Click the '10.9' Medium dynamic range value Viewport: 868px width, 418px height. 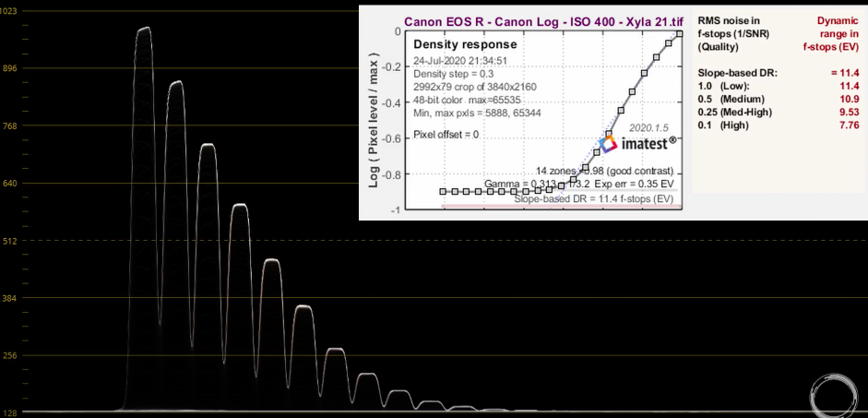click(x=850, y=100)
